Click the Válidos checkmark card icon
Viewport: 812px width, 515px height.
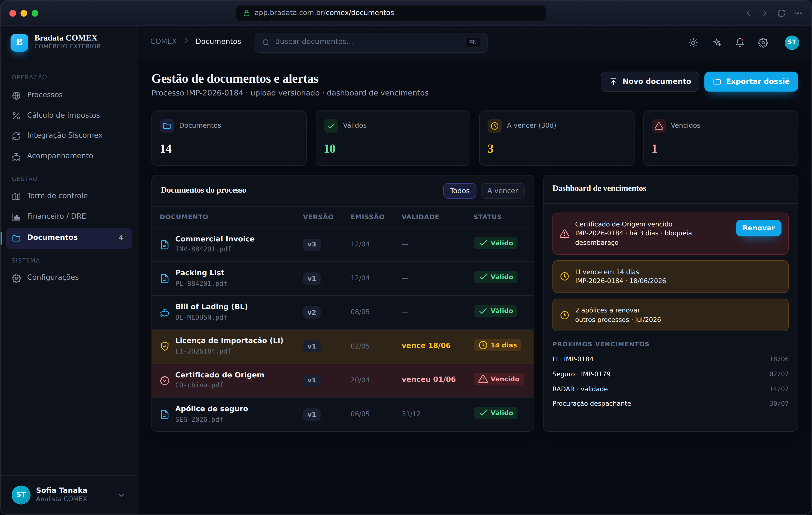(x=331, y=126)
